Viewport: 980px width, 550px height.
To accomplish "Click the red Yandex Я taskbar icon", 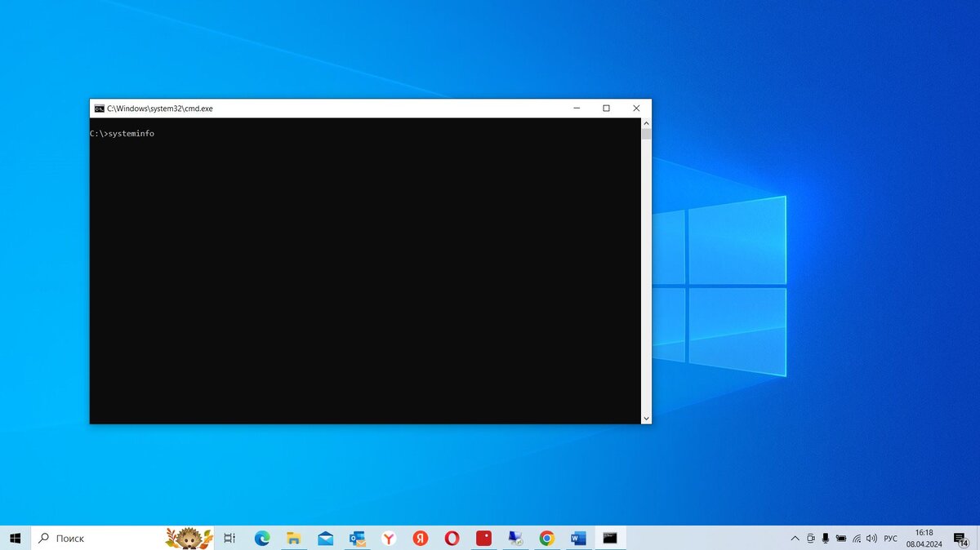I will coord(421,538).
